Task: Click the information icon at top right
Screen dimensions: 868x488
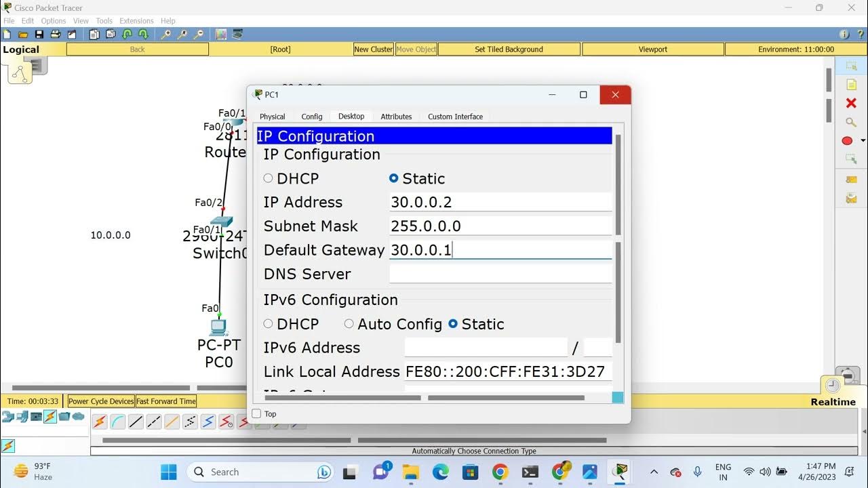Action: [844, 34]
